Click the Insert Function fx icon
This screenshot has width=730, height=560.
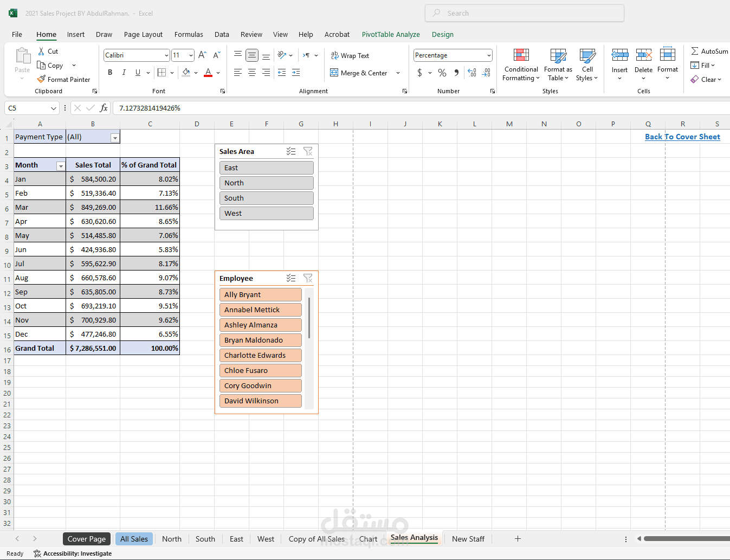coord(104,108)
